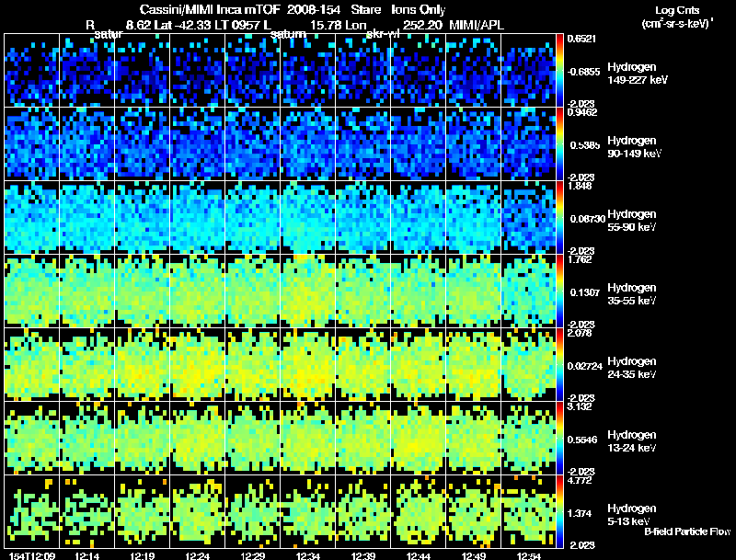Viewport: 736px width, 560px height.
Task: Click the 12:29 time label
Action: point(252,556)
